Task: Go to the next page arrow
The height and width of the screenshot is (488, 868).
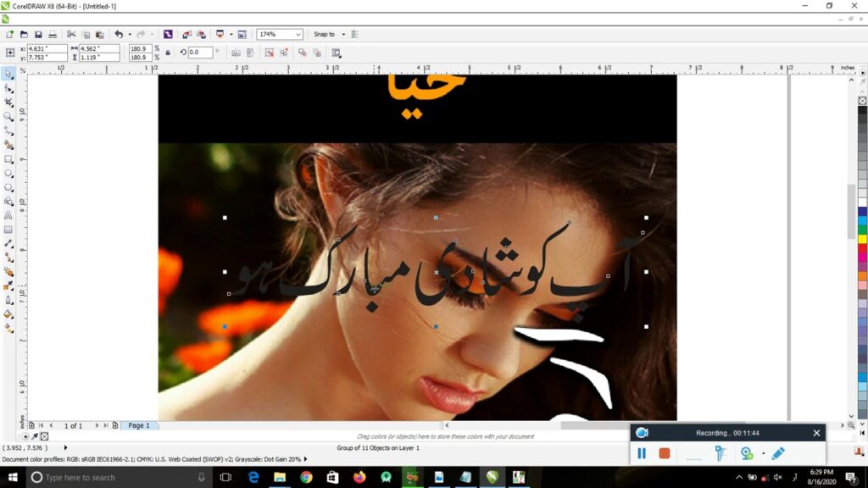Action: coord(97,425)
